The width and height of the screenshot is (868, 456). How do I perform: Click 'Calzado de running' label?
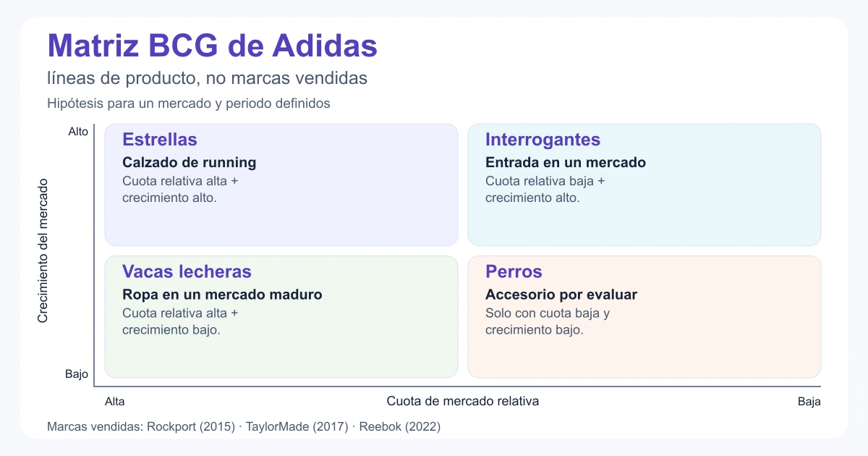click(x=190, y=163)
